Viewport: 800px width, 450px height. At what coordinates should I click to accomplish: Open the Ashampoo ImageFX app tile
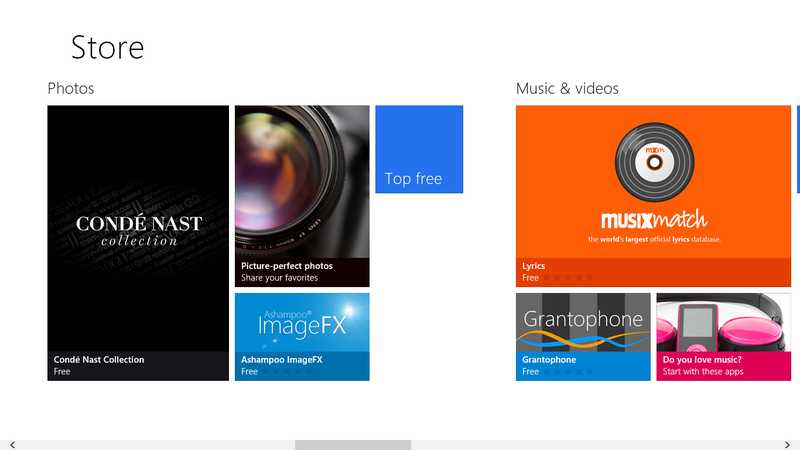pyautogui.click(x=302, y=337)
